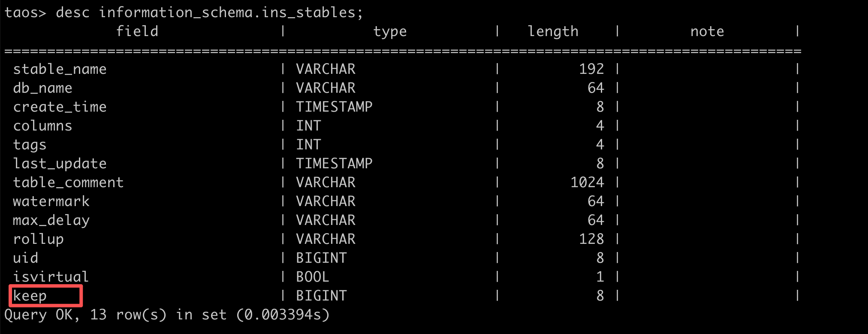
Task: Click the watermark field name
Action: (x=51, y=201)
